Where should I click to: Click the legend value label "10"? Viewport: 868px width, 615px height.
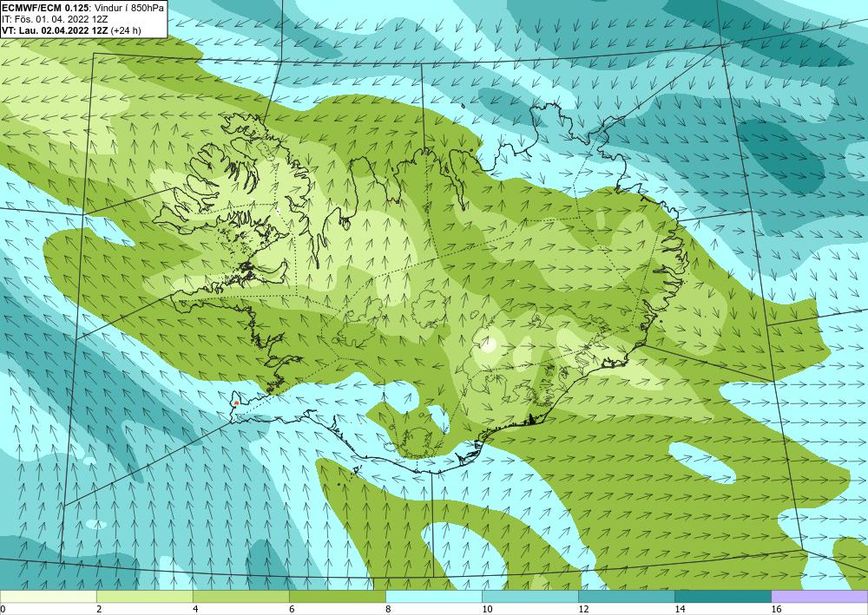[487, 609]
